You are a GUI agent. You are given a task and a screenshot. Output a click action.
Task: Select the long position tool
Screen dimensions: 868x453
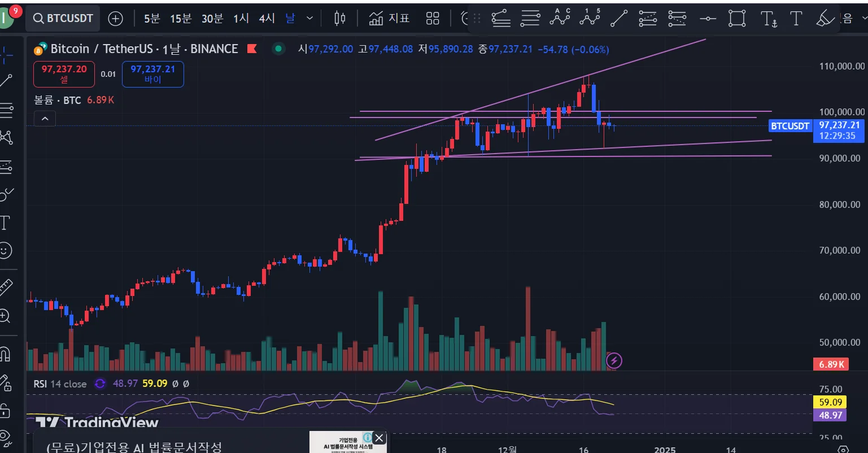pyautogui.click(x=648, y=19)
